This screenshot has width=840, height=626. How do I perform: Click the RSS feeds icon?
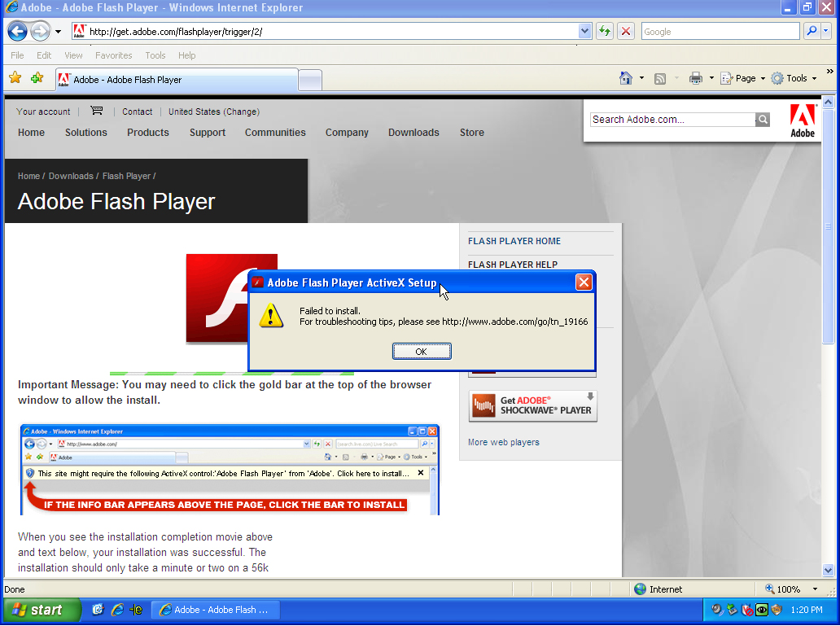click(660, 79)
